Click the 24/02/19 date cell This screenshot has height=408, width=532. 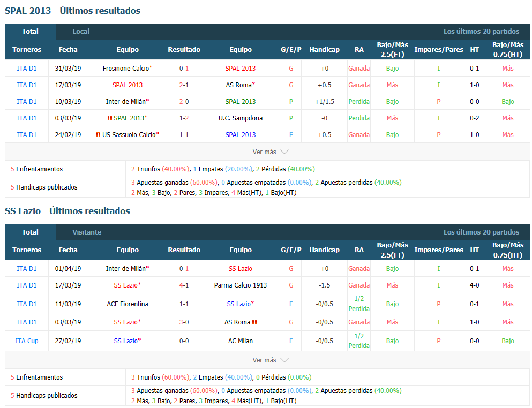click(68, 134)
